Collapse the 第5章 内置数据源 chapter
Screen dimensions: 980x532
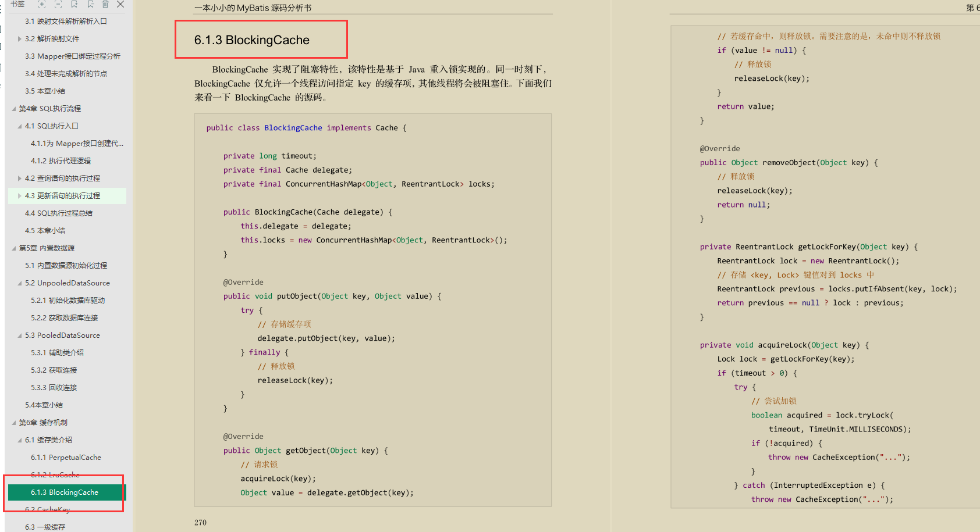(x=14, y=248)
